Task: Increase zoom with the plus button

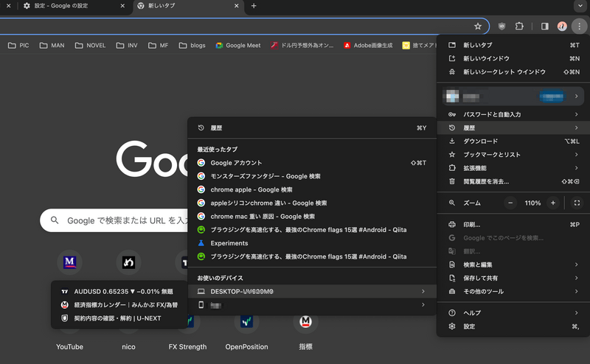Action: tap(552, 203)
